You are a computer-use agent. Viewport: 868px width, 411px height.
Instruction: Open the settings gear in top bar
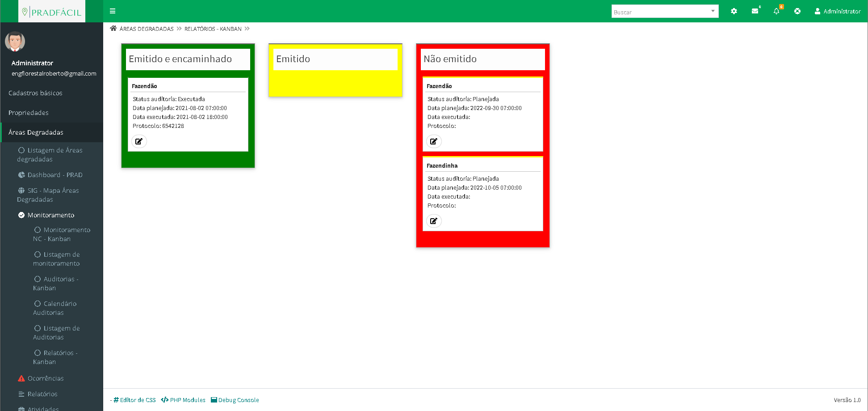[x=734, y=11]
